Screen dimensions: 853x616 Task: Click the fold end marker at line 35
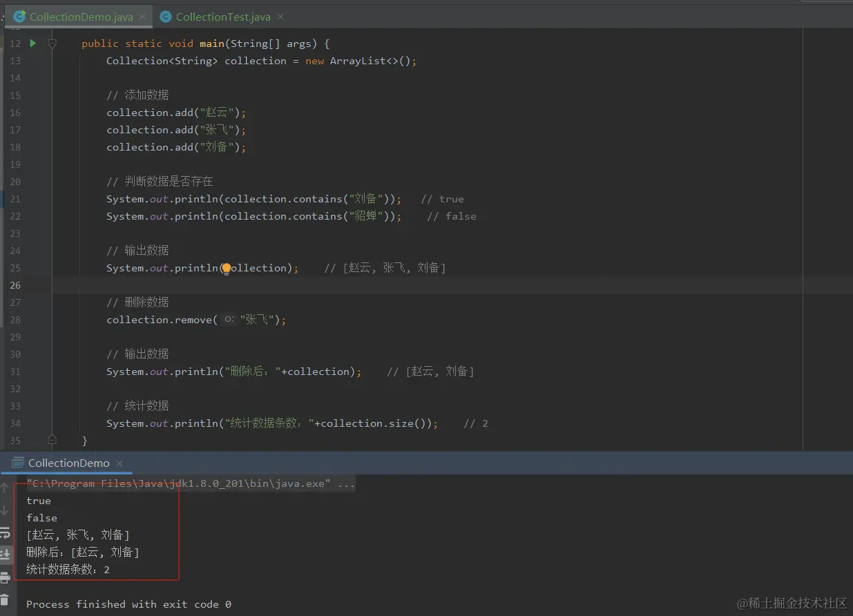pos(52,439)
